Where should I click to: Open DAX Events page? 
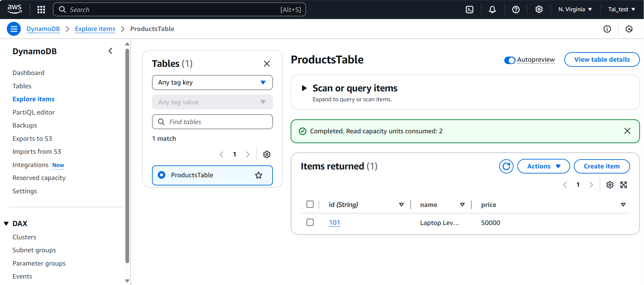pyautogui.click(x=22, y=276)
